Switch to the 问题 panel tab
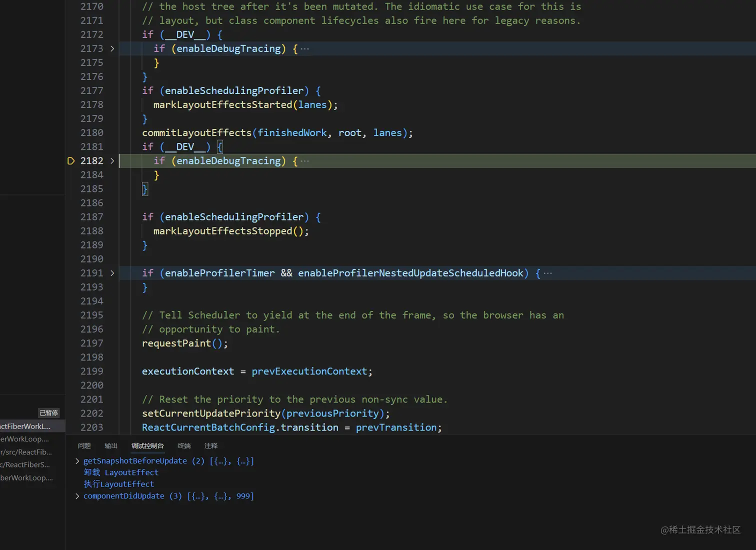The image size is (756, 550). click(x=84, y=445)
